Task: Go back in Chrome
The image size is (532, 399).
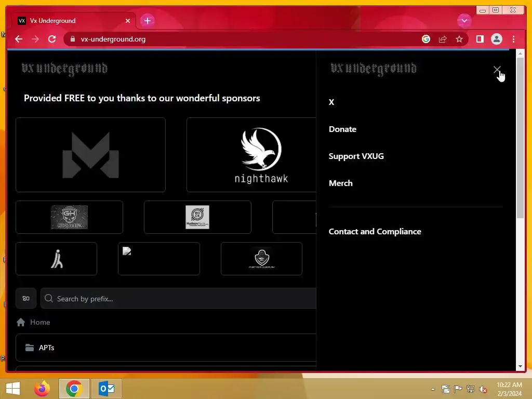Action: tap(19, 39)
